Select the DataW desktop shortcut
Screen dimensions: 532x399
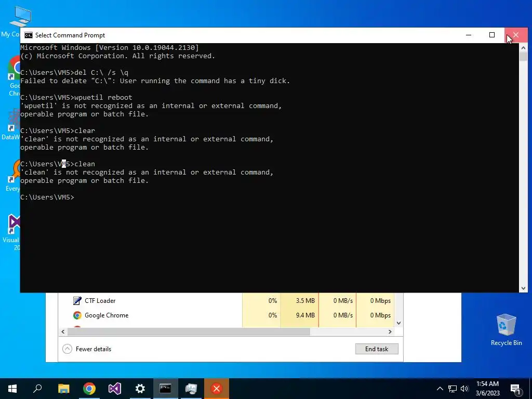[x=11, y=125]
